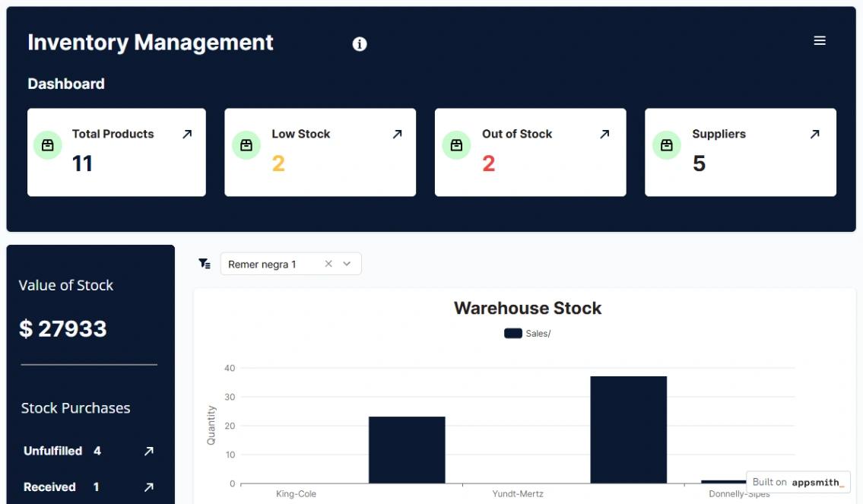The width and height of the screenshot is (863, 504).
Task: Open Out of Stock via its arrow icon
Action: coord(604,134)
